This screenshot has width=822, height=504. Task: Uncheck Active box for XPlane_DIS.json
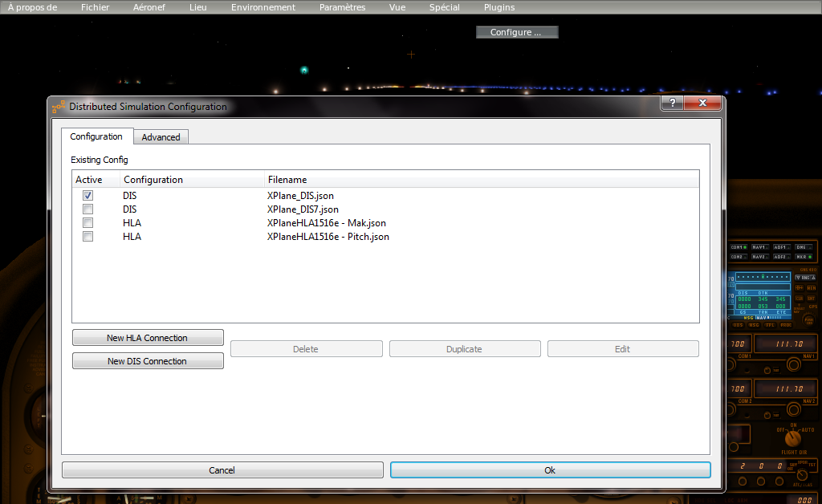[87, 195]
